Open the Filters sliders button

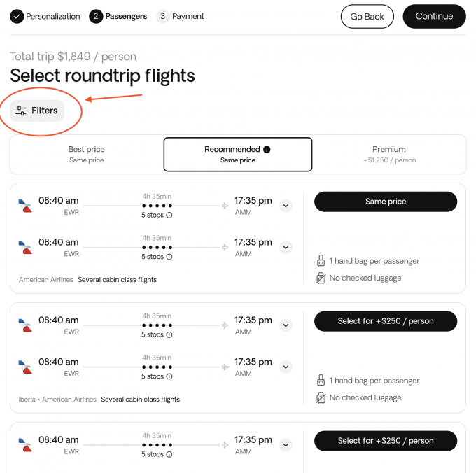pos(37,111)
